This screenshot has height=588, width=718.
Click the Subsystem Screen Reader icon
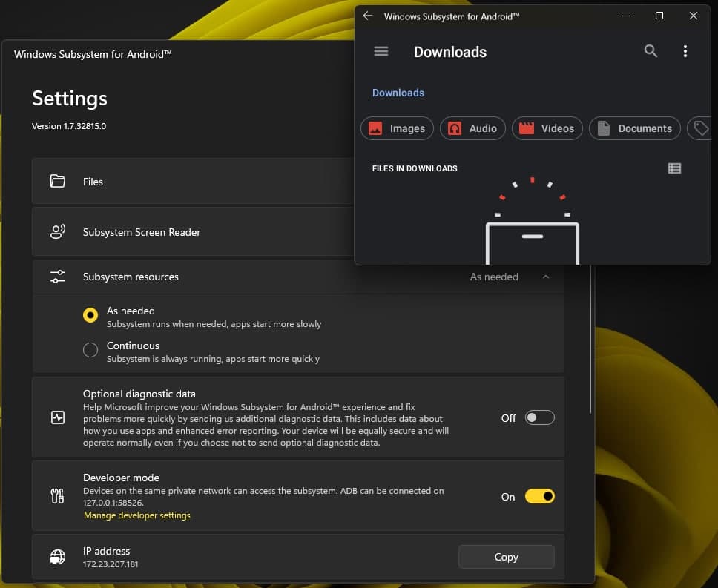point(58,231)
